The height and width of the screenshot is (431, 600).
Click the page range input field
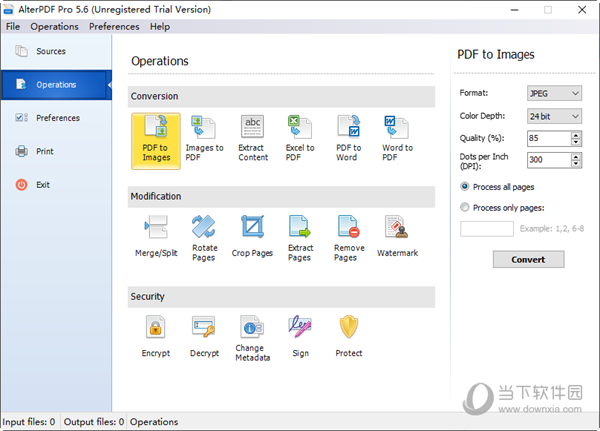[487, 229]
